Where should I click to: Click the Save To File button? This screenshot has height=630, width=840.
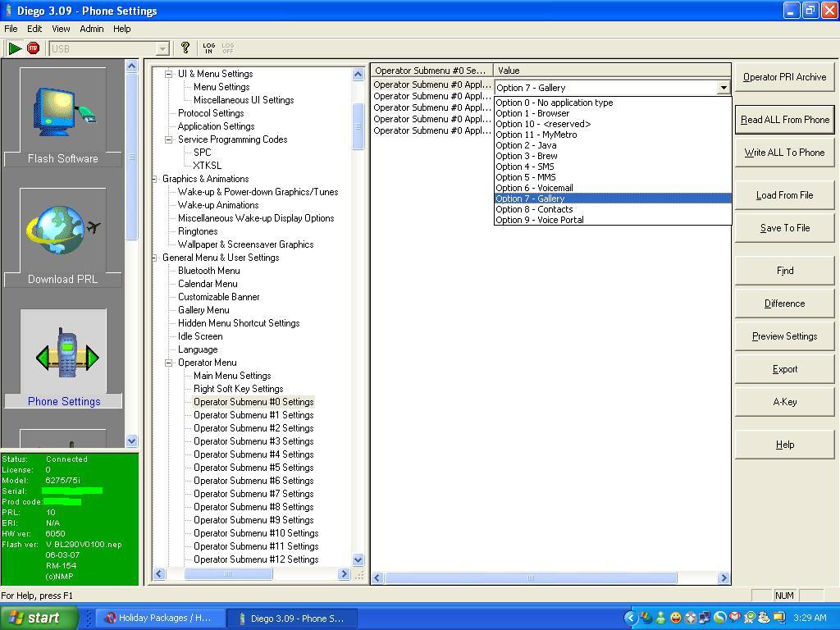point(784,228)
